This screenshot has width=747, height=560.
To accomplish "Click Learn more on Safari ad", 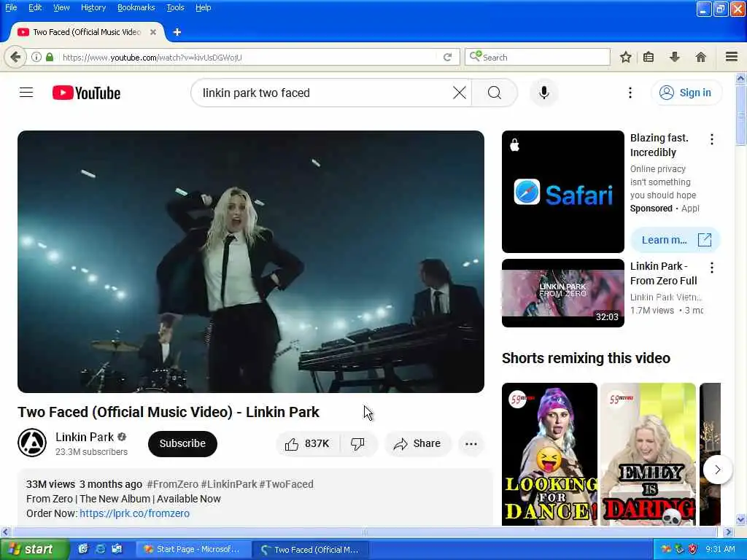I will 676,239.
